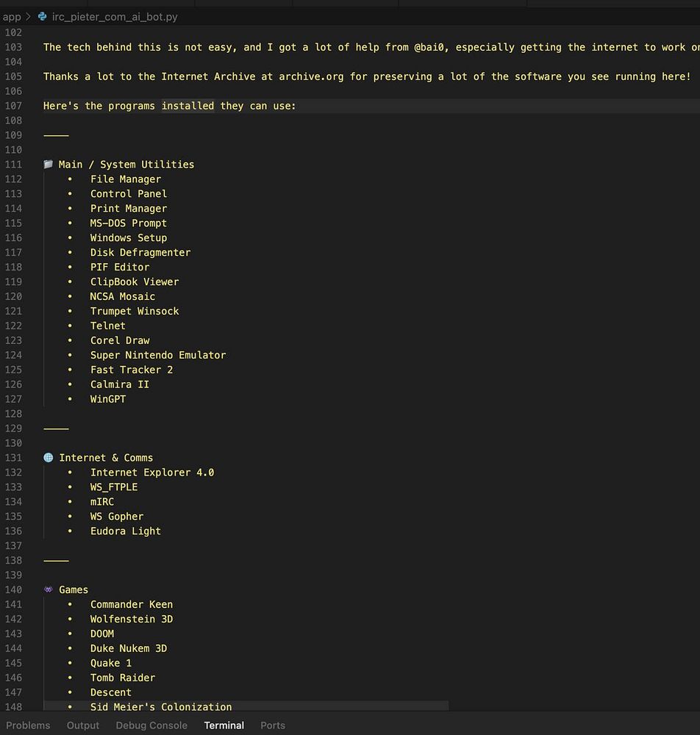Place cursor on 'Wolfenstein 3D' entry

pyautogui.click(x=132, y=619)
